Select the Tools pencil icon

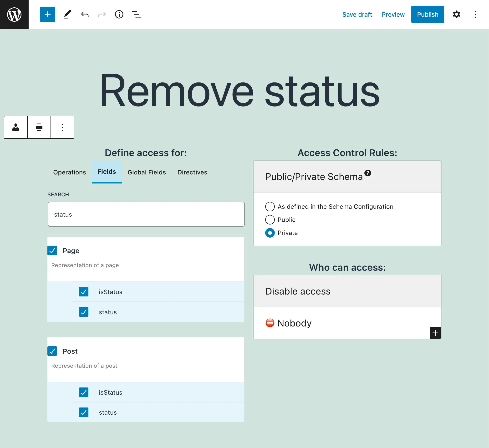[x=67, y=14]
